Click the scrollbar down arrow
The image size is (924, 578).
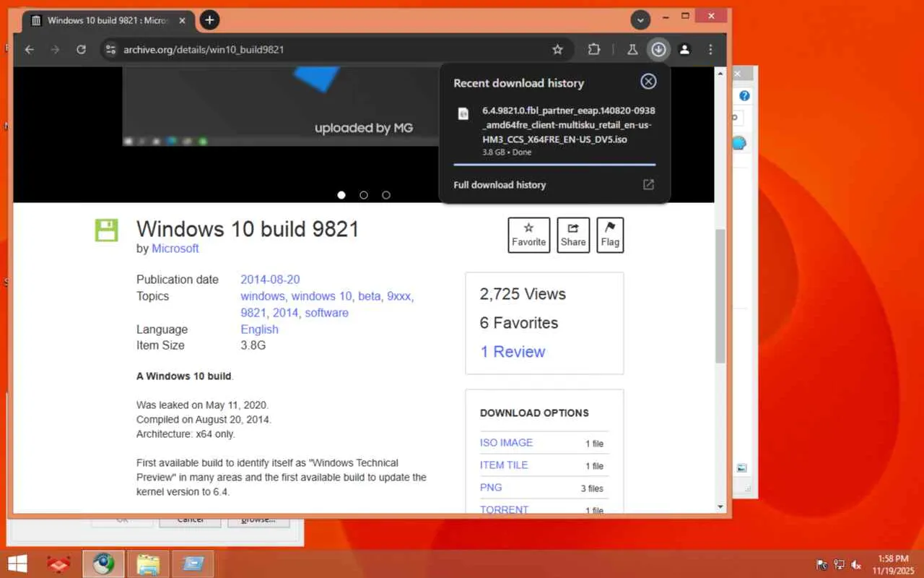[720, 507]
